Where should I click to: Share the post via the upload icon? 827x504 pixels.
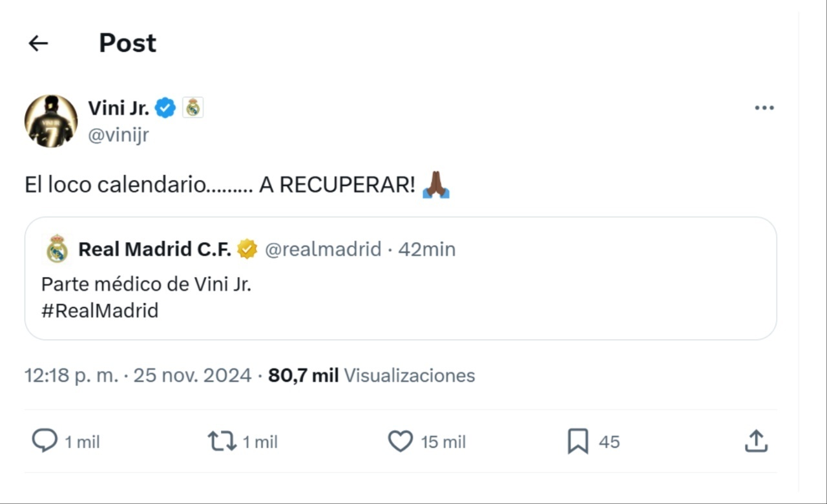pyautogui.click(x=756, y=441)
